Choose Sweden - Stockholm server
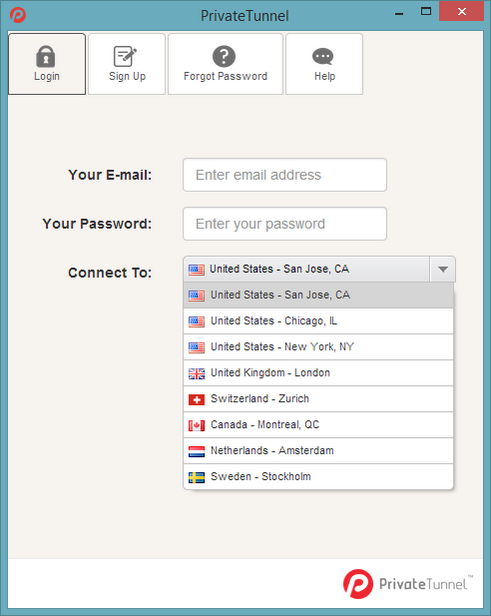The image size is (491, 616). (318, 477)
